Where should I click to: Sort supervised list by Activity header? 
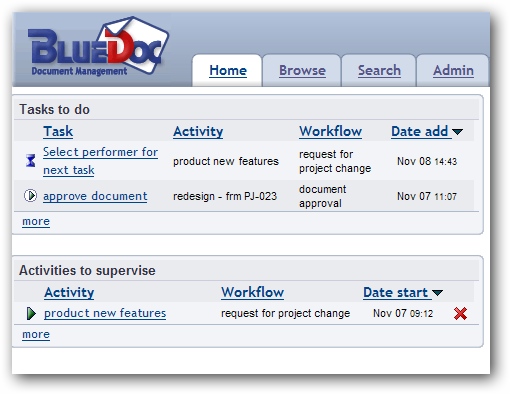pos(69,292)
